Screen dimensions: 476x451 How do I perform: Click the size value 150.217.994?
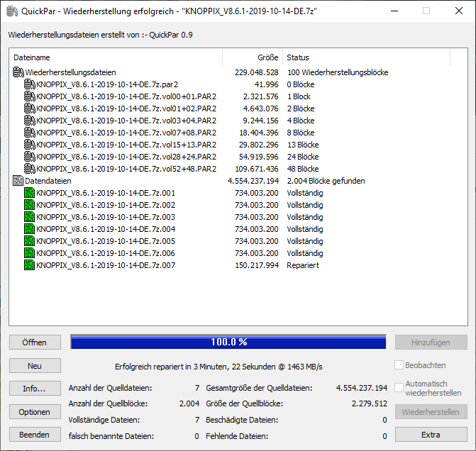coord(257,265)
